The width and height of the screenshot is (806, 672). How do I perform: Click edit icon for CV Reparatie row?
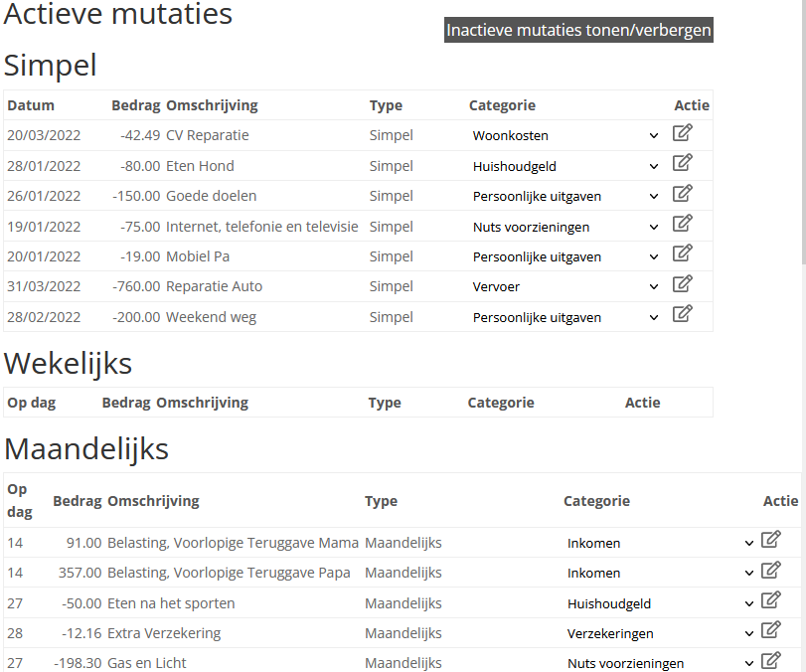[682, 133]
